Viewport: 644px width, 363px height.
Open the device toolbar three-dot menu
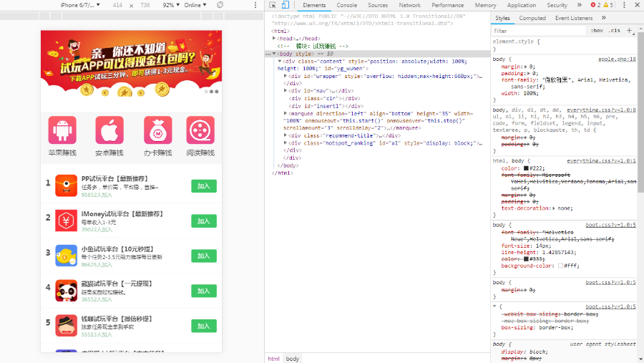255,5
